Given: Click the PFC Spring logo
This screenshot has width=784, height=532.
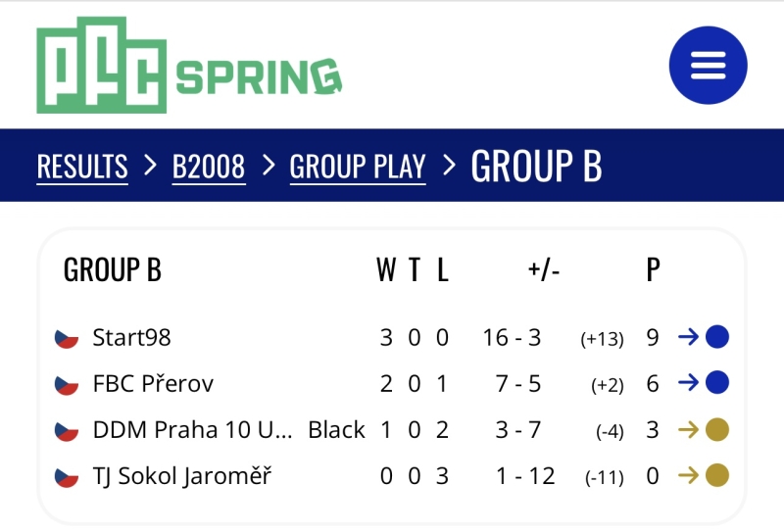Looking at the screenshot, I should pyautogui.click(x=189, y=66).
